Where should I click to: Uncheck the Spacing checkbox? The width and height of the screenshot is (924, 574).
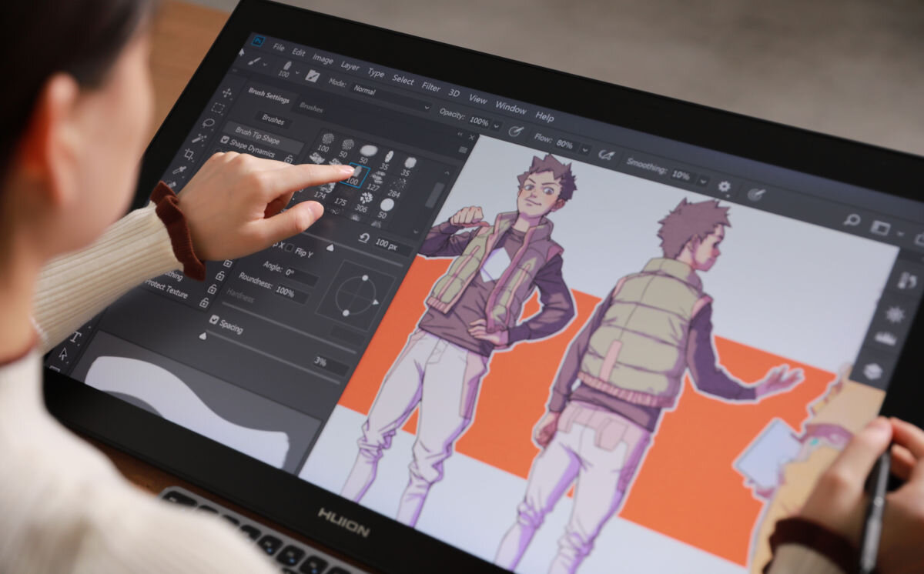click(213, 319)
